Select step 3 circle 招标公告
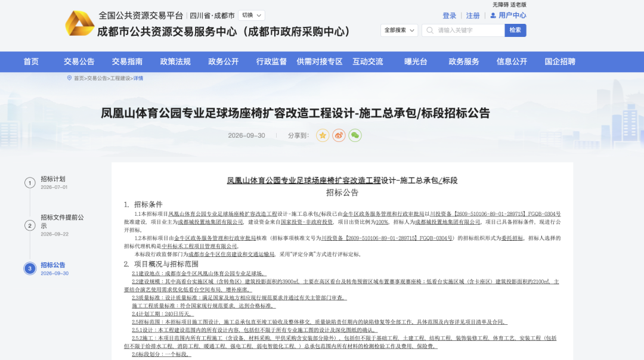The image size is (644, 360). 30,268
